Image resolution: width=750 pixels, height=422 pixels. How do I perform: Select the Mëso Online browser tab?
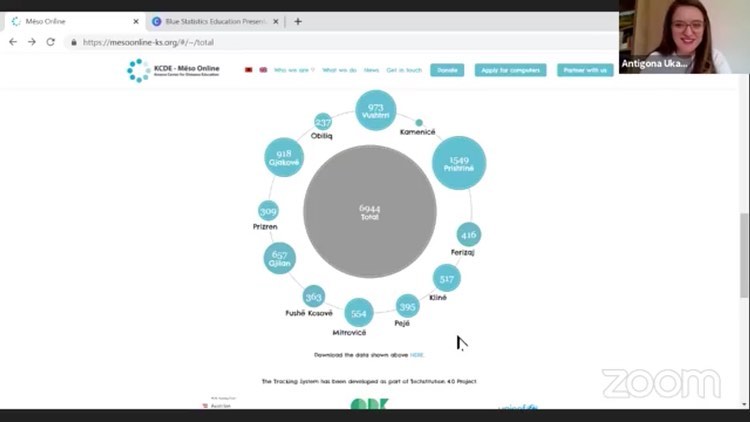coord(74,22)
